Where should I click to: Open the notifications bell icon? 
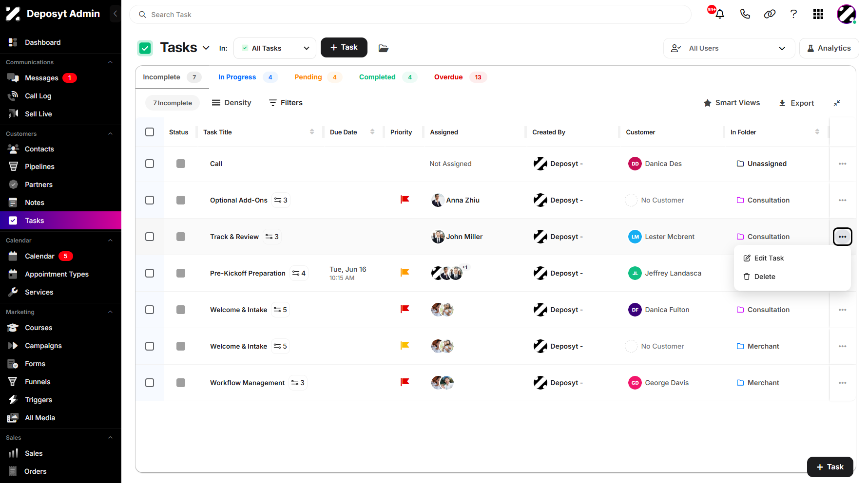click(719, 14)
